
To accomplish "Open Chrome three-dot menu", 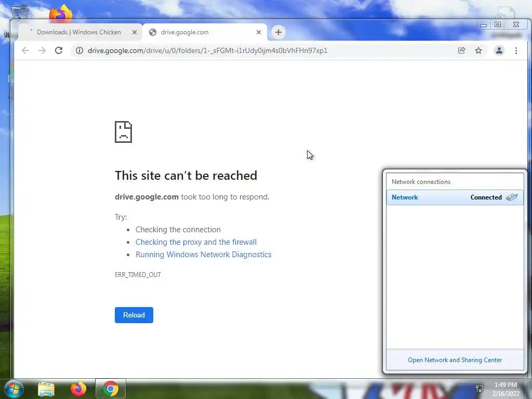I will 516,50.
